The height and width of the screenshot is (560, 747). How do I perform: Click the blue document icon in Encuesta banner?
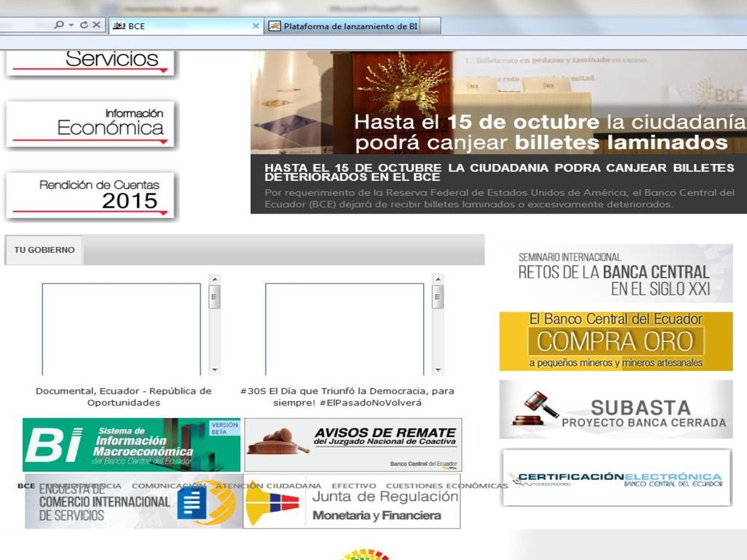(x=192, y=505)
